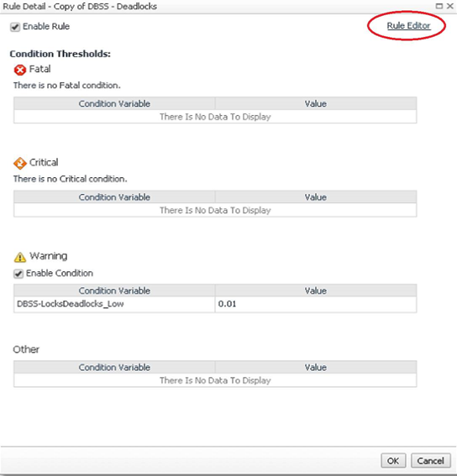
Task: Cancel the rule detail changes
Action: 430,461
